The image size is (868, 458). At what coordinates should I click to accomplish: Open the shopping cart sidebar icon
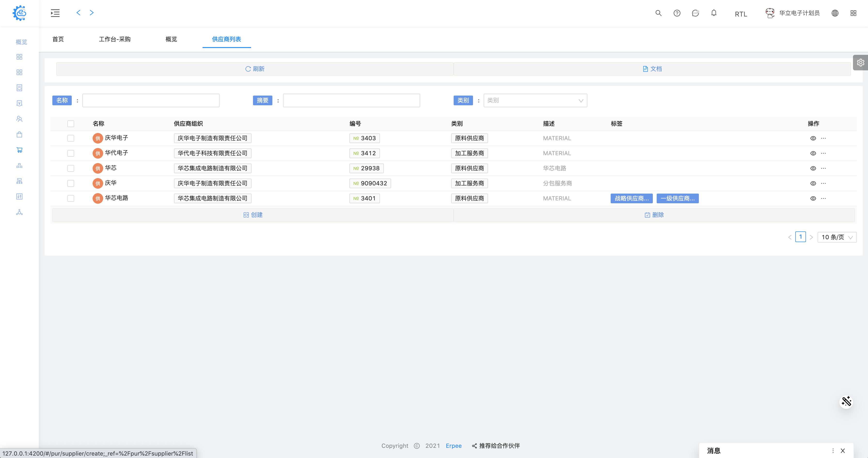[x=19, y=150]
